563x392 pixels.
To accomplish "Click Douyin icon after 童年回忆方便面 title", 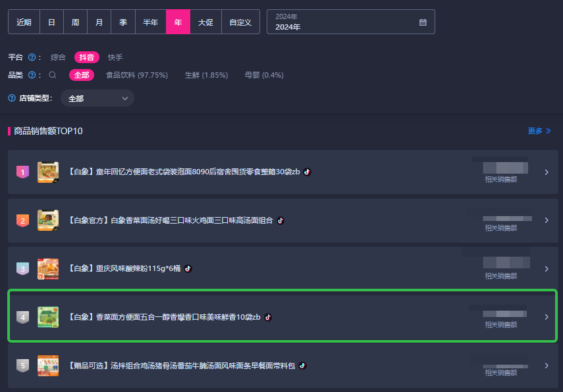I will pos(308,172).
